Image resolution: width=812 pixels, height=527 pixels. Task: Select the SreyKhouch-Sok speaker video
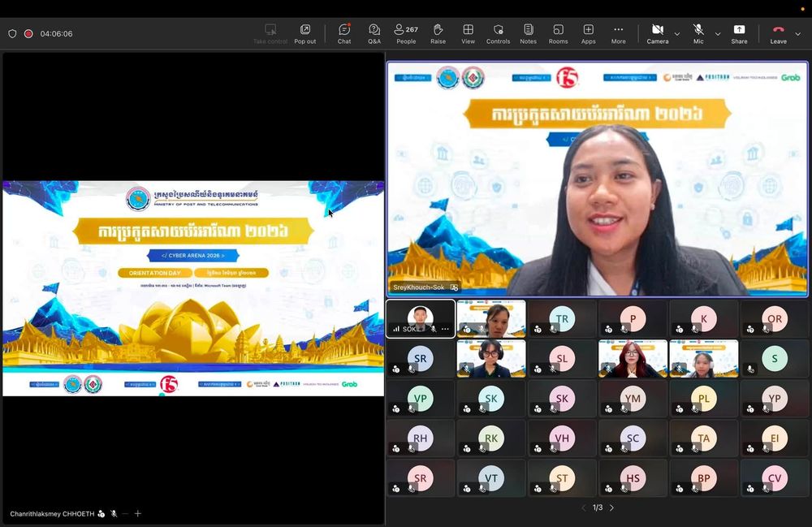[597, 179]
